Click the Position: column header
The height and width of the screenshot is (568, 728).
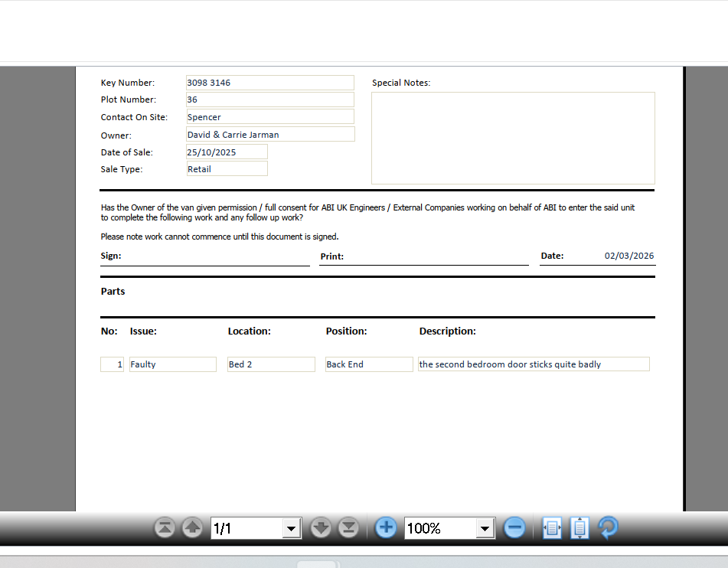pos(346,331)
